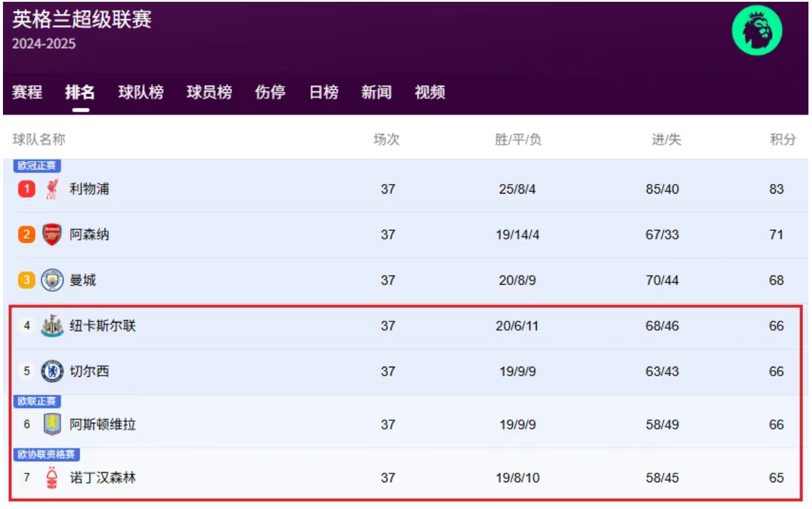The width and height of the screenshot is (812, 509).
Task: Click Liverpool's goals 85/40
Action: [x=662, y=189]
